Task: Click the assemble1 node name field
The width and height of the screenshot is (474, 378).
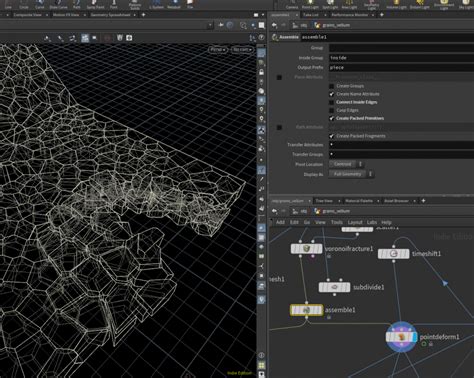Action: [x=387, y=37]
